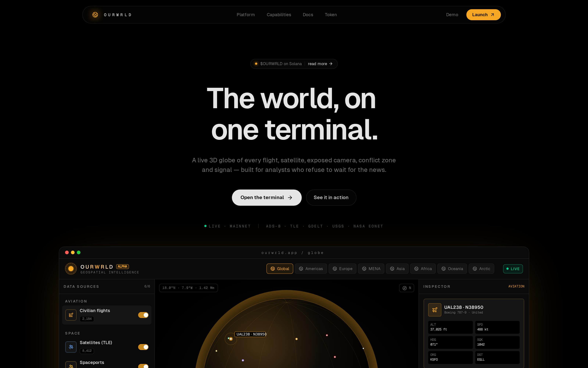
Task: Click the ourwrld.app / globe address text
Action: 292,253
